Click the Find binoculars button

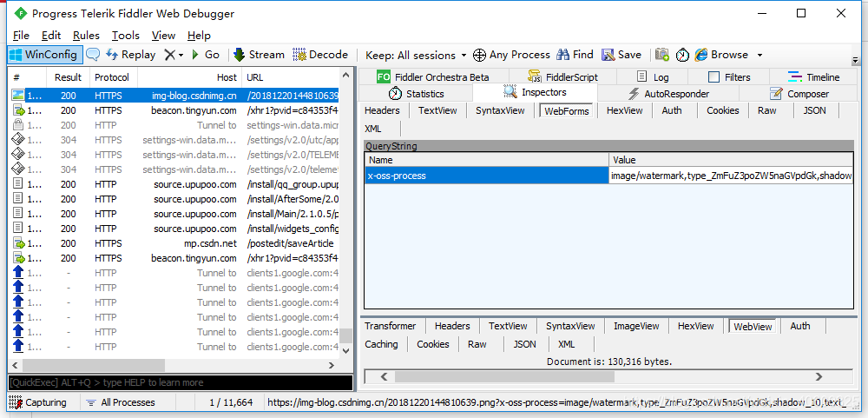point(575,55)
